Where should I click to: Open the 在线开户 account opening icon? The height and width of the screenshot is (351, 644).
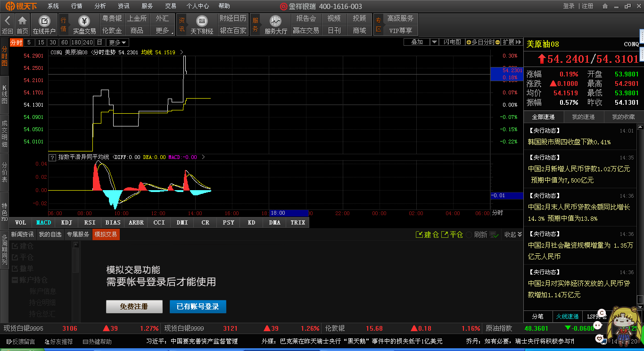pos(44,21)
